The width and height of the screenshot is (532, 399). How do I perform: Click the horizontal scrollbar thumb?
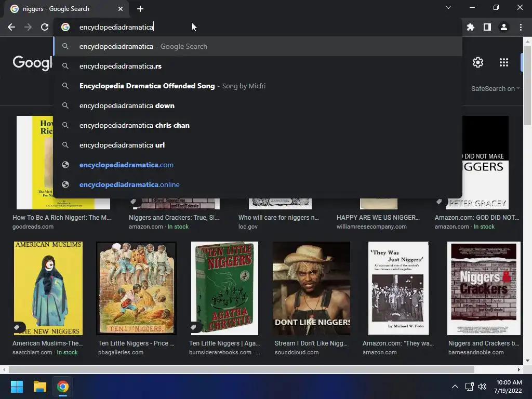coord(241,369)
